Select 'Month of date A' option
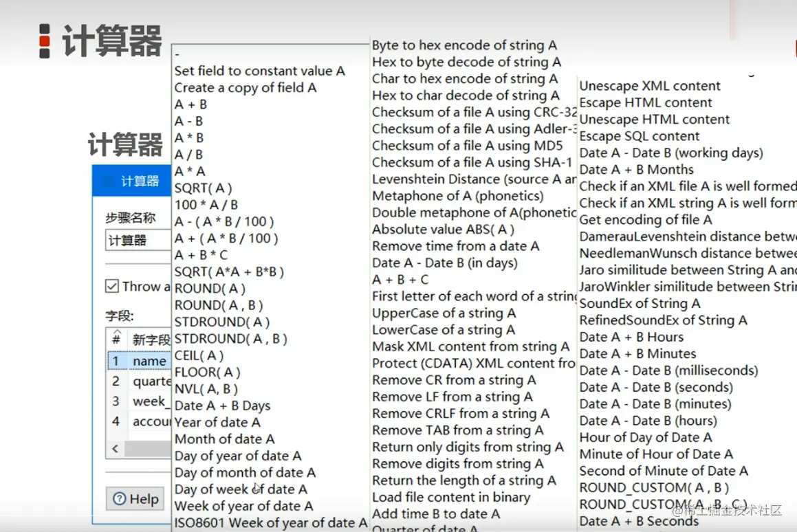Screen dimensions: 797x532 [x=225, y=439]
